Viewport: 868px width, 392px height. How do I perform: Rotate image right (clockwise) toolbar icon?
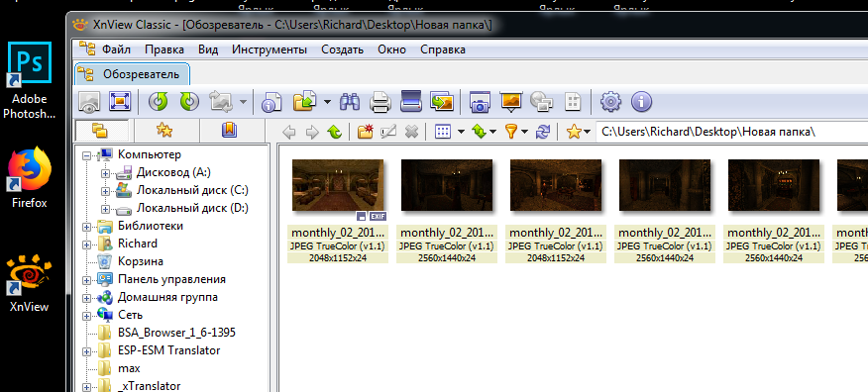(189, 102)
